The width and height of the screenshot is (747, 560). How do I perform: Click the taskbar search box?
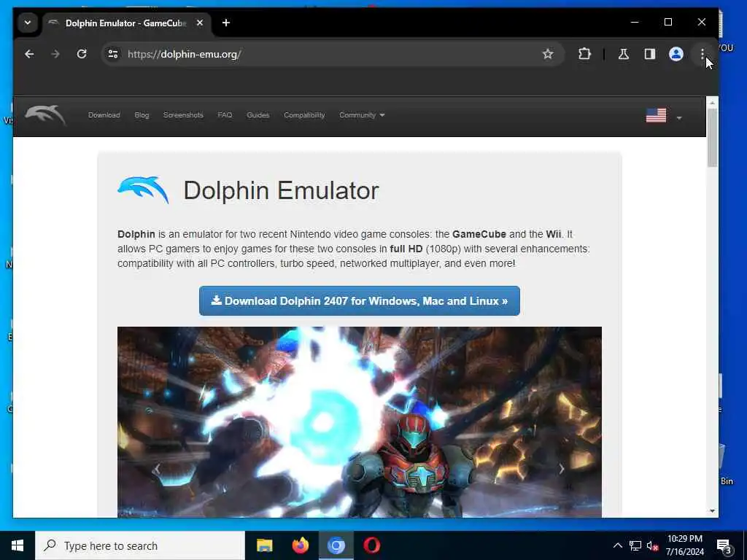click(x=140, y=545)
